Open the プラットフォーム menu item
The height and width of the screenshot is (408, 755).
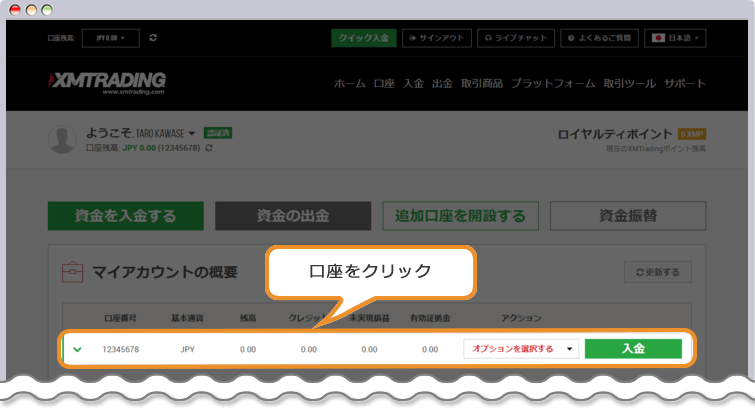click(553, 84)
